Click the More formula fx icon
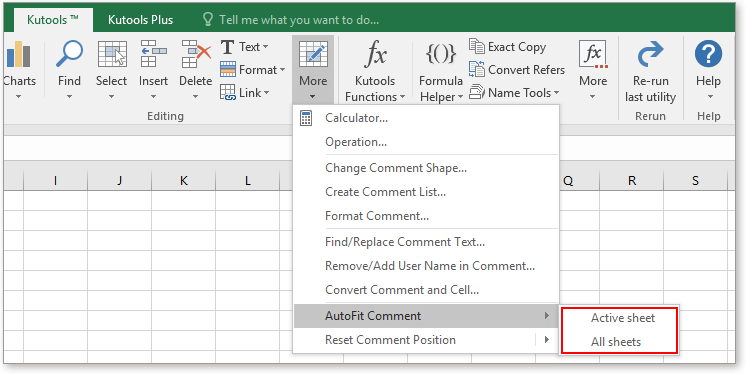This screenshot has height=376, width=748. coord(593,54)
